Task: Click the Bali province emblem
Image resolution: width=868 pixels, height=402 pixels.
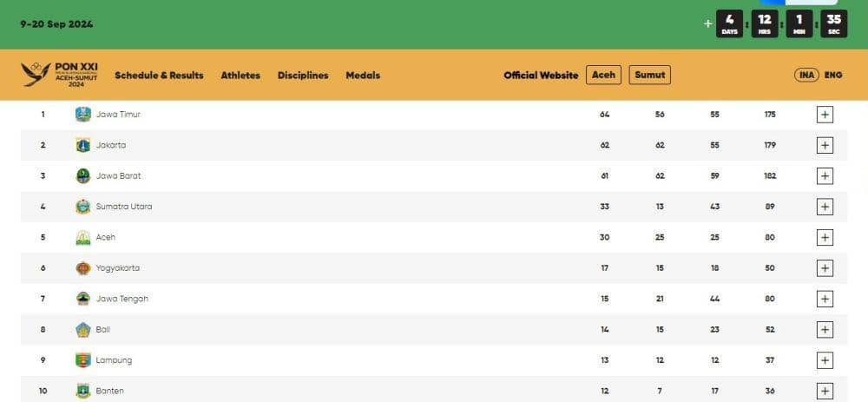Action: (x=83, y=329)
